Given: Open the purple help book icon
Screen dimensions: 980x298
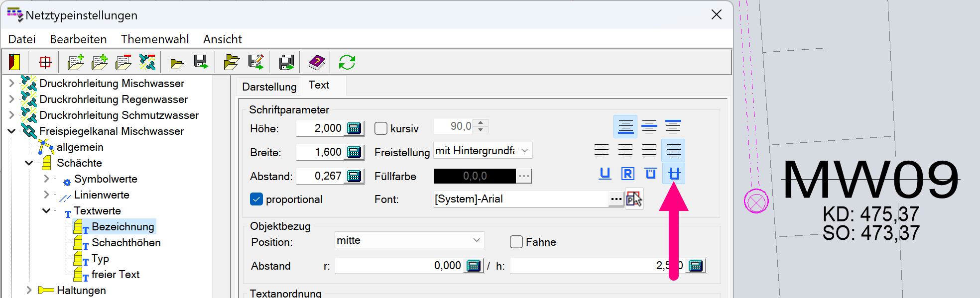Looking at the screenshot, I should pos(316,62).
